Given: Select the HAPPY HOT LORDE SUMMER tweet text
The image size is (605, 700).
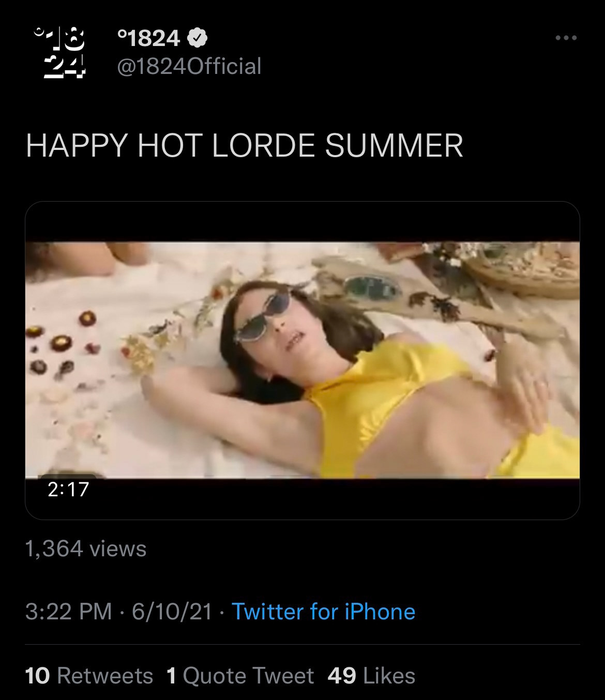Looking at the screenshot, I should pyautogui.click(x=244, y=145).
